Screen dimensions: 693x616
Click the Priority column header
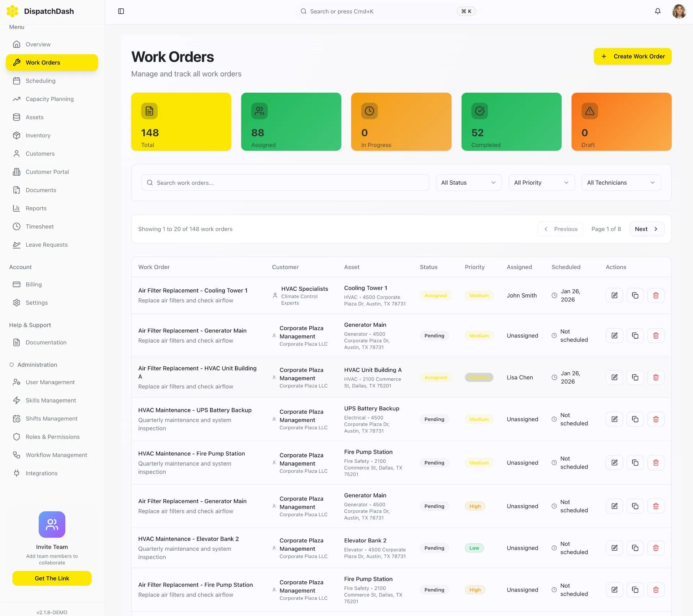tap(474, 267)
